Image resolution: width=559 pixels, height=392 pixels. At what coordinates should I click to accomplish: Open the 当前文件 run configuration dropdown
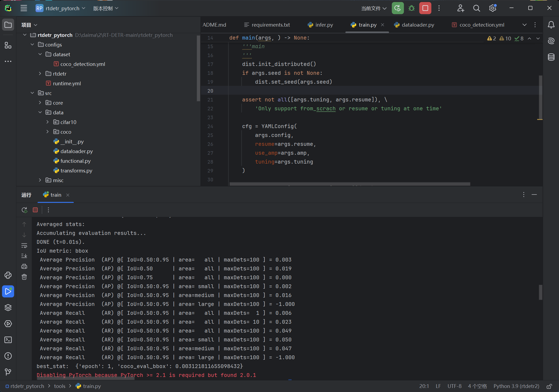click(x=374, y=8)
